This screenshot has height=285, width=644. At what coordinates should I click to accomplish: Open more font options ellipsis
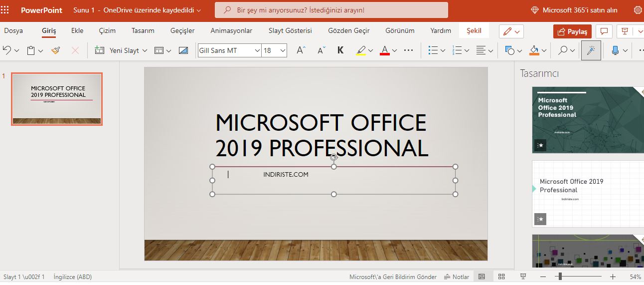[409, 50]
